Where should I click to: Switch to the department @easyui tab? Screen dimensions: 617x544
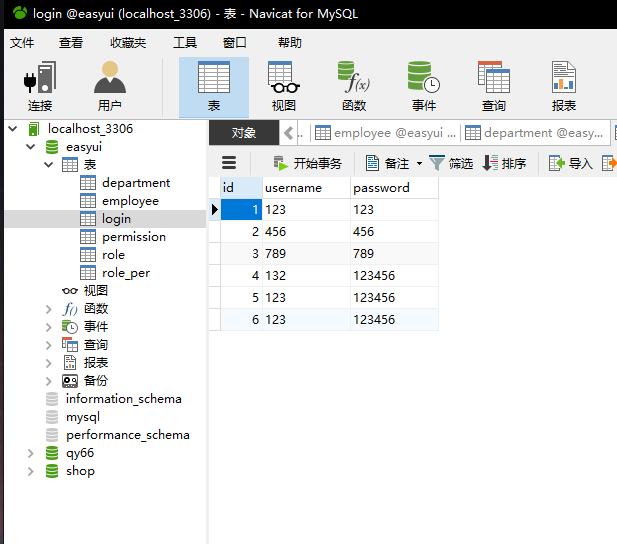pyautogui.click(x=534, y=133)
